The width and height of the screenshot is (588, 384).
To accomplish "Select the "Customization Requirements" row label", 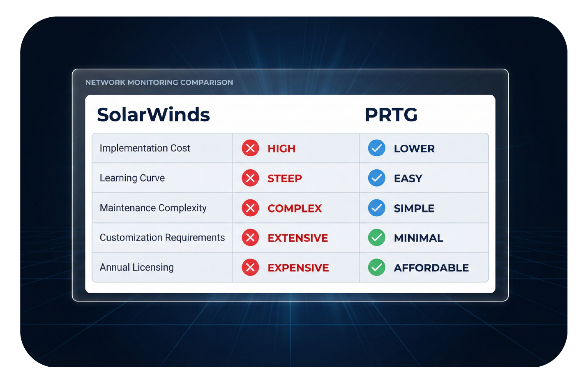I will (x=162, y=238).
